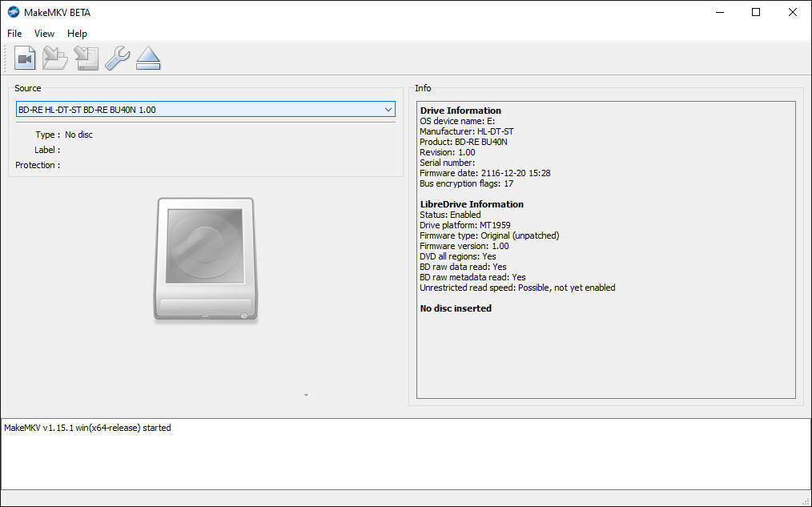812x507 pixels.
Task: Click the 'MakeMKV v1.15.1' started log line
Action: pyautogui.click(x=87, y=428)
